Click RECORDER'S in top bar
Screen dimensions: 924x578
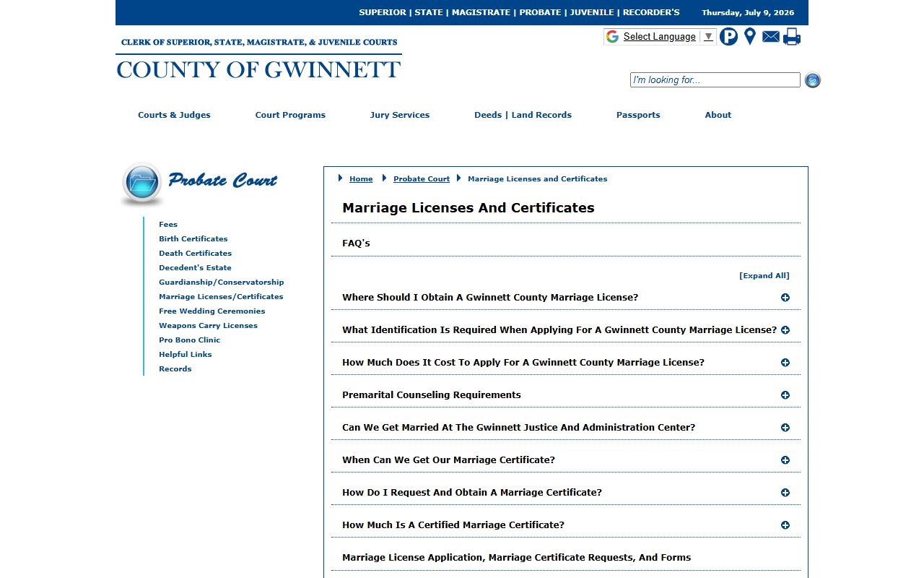pos(651,12)
